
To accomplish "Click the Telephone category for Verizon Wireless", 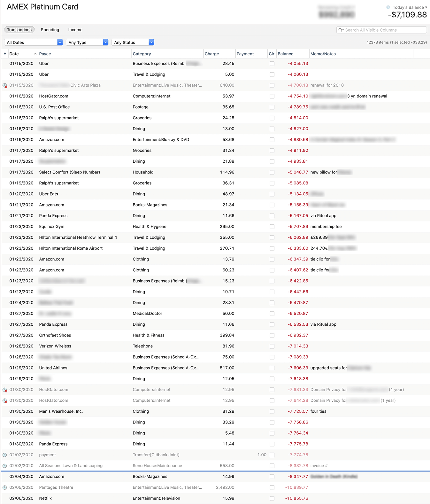I will 143,346.
